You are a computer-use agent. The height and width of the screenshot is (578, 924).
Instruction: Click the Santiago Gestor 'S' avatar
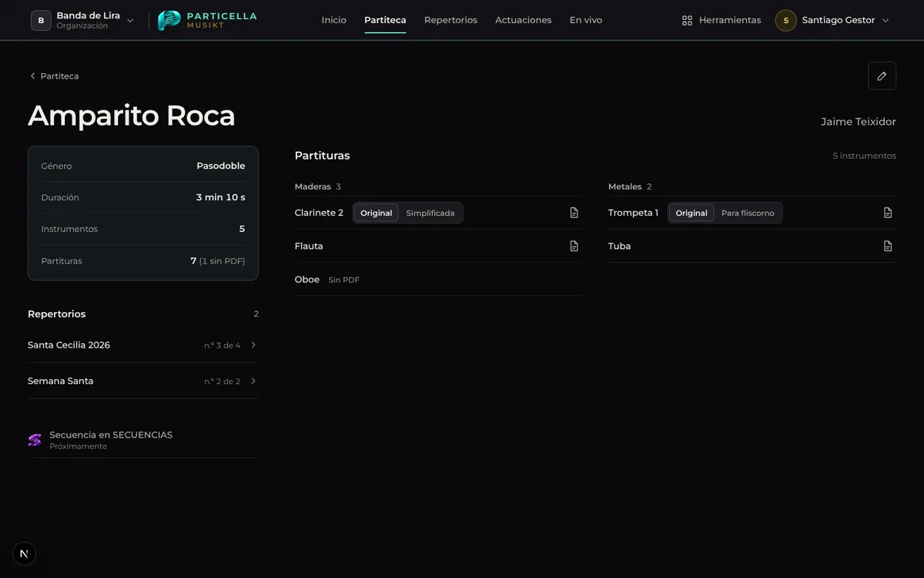point(785,21)
